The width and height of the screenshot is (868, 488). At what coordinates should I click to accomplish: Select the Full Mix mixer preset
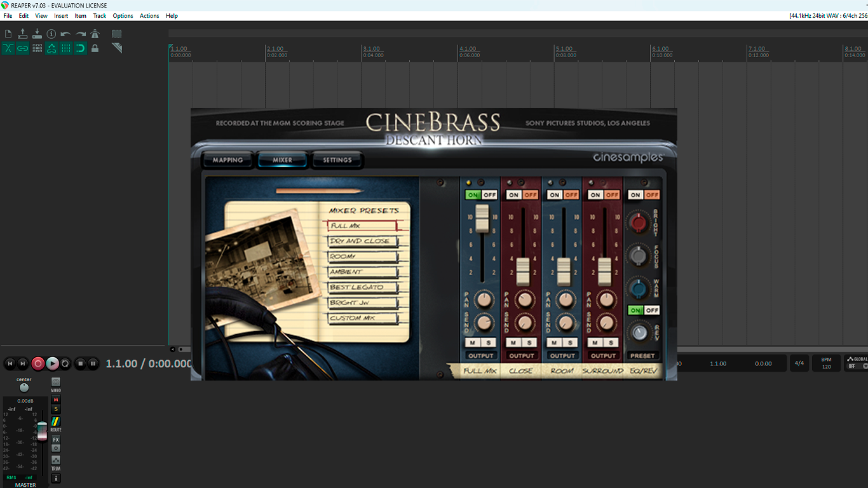click(x=363, y=226)
